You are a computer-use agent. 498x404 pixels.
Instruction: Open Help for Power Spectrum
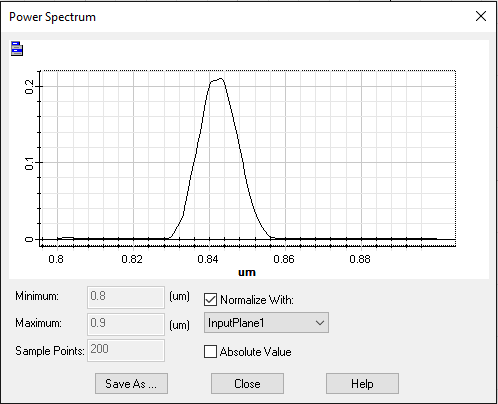(362, 384)
